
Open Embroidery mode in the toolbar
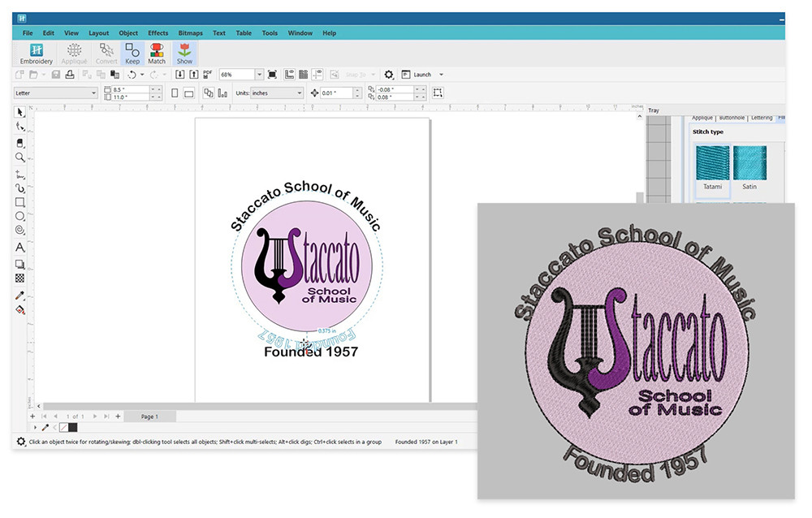36,54
